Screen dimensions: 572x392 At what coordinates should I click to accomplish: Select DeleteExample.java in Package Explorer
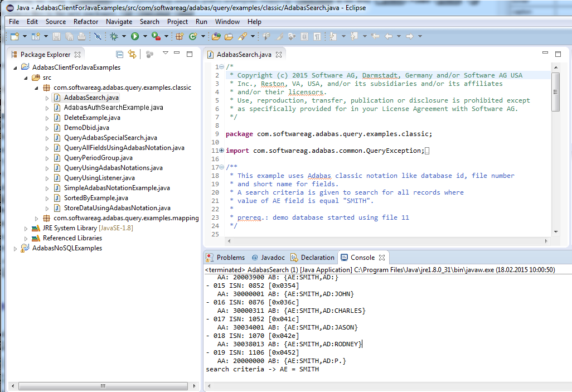92,118
